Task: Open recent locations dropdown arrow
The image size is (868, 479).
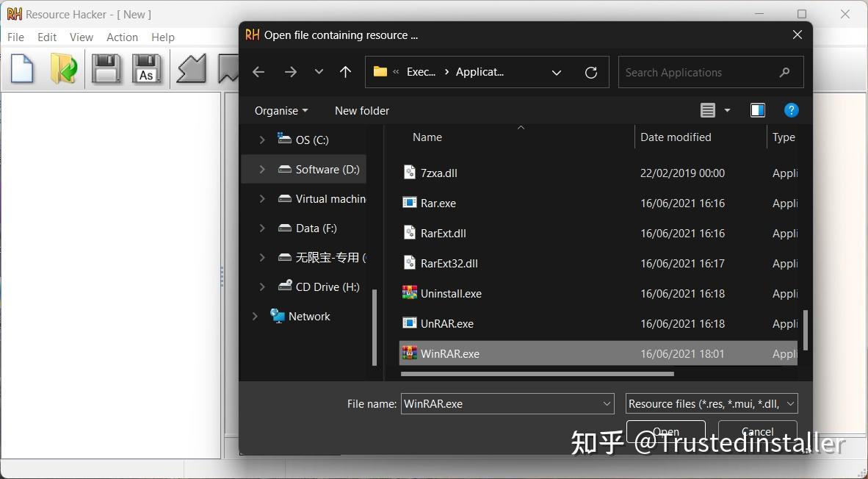Action: click(319, 72)
